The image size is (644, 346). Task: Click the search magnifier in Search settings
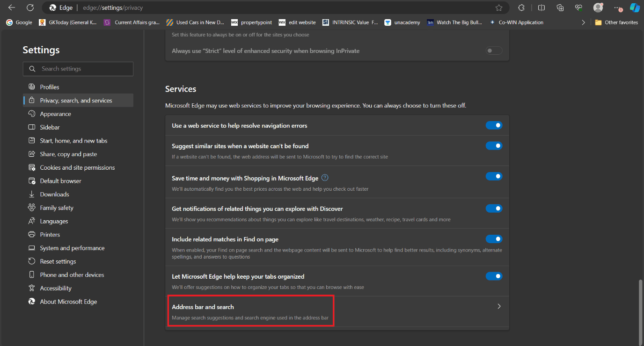click(32, 69)
